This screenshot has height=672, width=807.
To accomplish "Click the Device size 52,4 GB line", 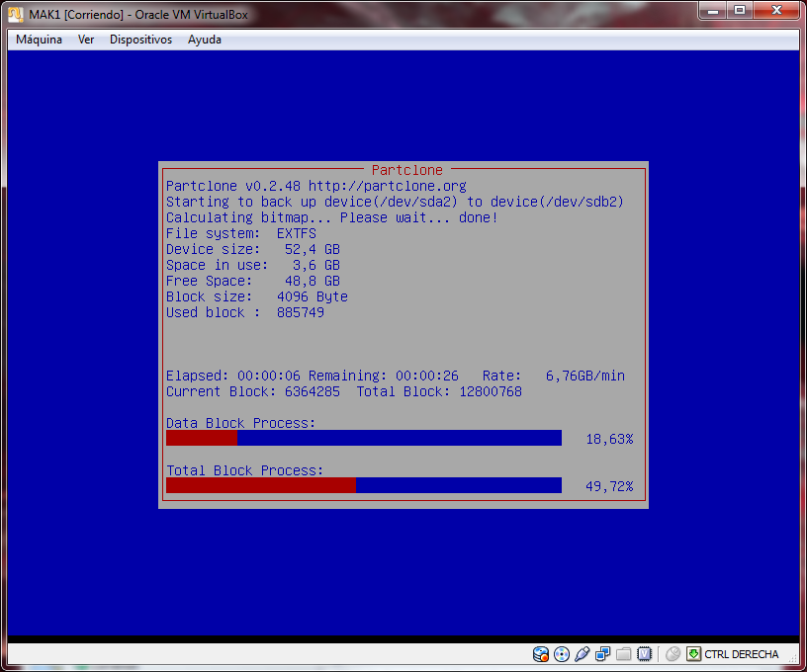I will click(x=253, y=249).
